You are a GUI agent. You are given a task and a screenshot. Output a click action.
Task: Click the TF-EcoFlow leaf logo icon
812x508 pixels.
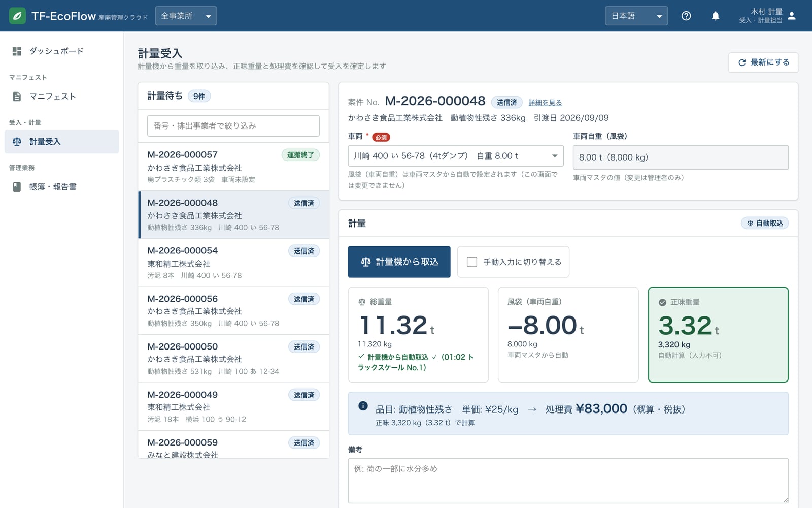tap(17, 16)
